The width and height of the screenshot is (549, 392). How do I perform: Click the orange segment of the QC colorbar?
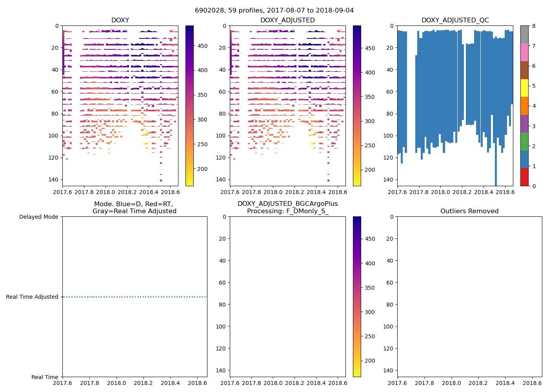pyautogui.click(x=524, y=106)
